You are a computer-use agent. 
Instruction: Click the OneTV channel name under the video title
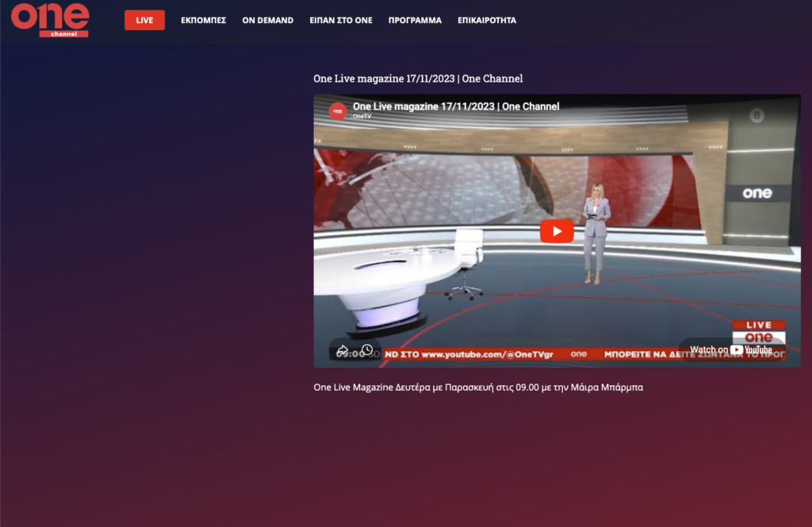click(362, 116)
